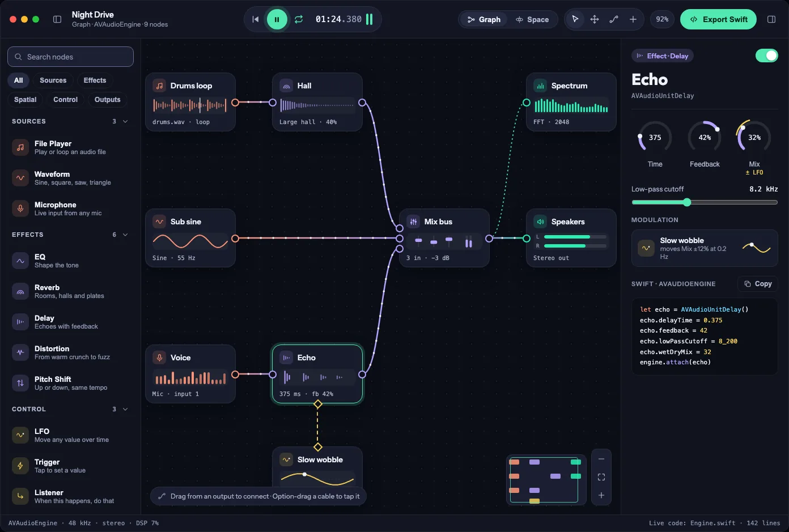Screen dimensions: 789x532
Task: Select the Effects filter chip
Action: coord(95,80)
